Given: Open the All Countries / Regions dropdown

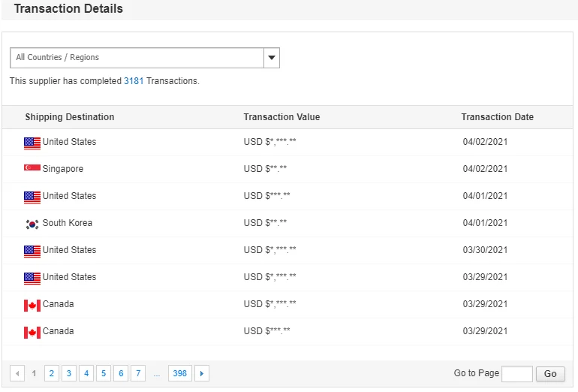Looking at the screenshot, I should pyautogui.click(x=137, y=58).
